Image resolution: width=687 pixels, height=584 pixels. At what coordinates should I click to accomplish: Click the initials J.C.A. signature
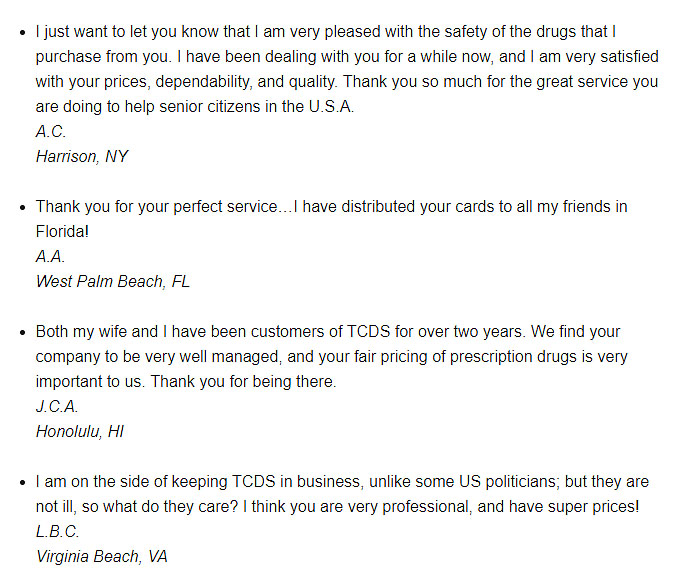[x=57, y=407]
